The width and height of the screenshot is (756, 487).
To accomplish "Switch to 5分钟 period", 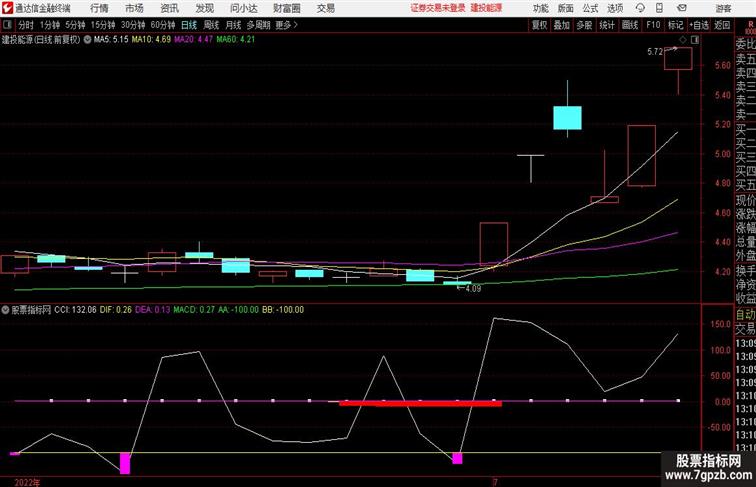I will click(x=75, y=25).
